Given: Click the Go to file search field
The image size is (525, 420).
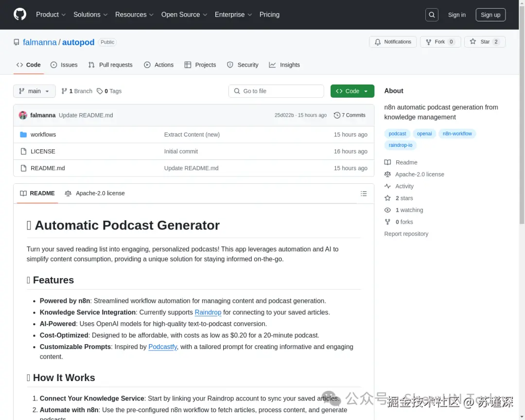Looking at the screenshot, I should (276, 91).
